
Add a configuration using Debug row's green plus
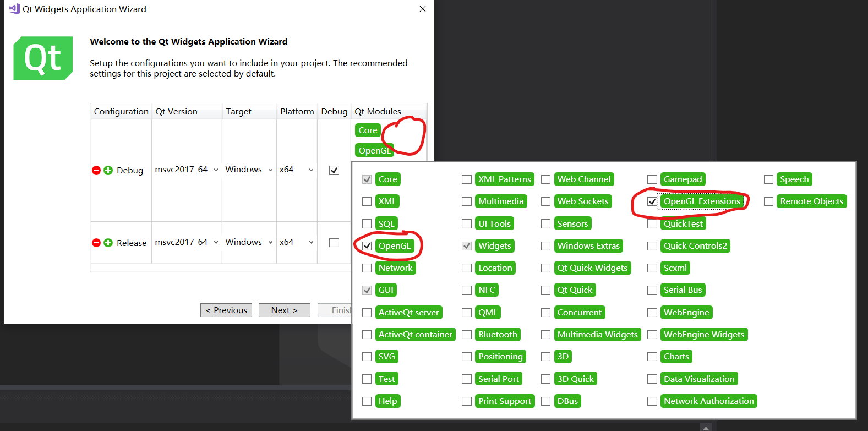point(108,171)
